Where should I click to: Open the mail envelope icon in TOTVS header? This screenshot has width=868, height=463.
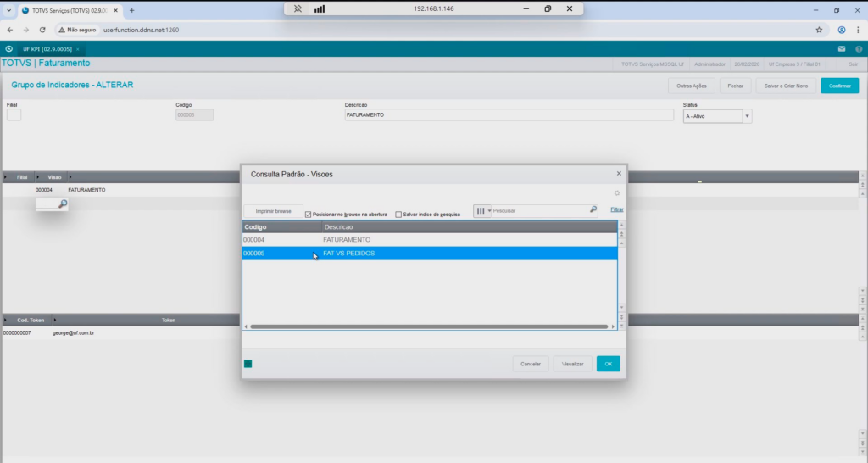[x=842, y=49]
